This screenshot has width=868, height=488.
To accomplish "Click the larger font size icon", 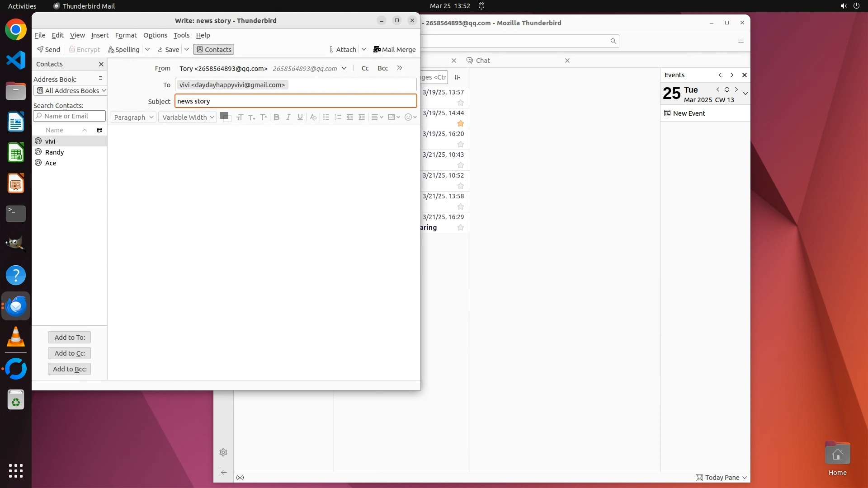I will (264, 117).
